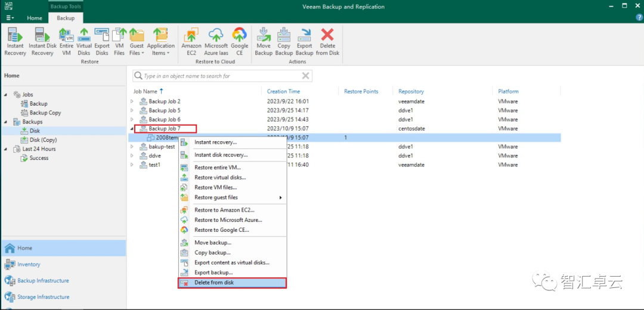Choose Restore virtual disks... from the context menu
Image resolution: width=644 pixels, height=310 pixels.
coord(232,178)
